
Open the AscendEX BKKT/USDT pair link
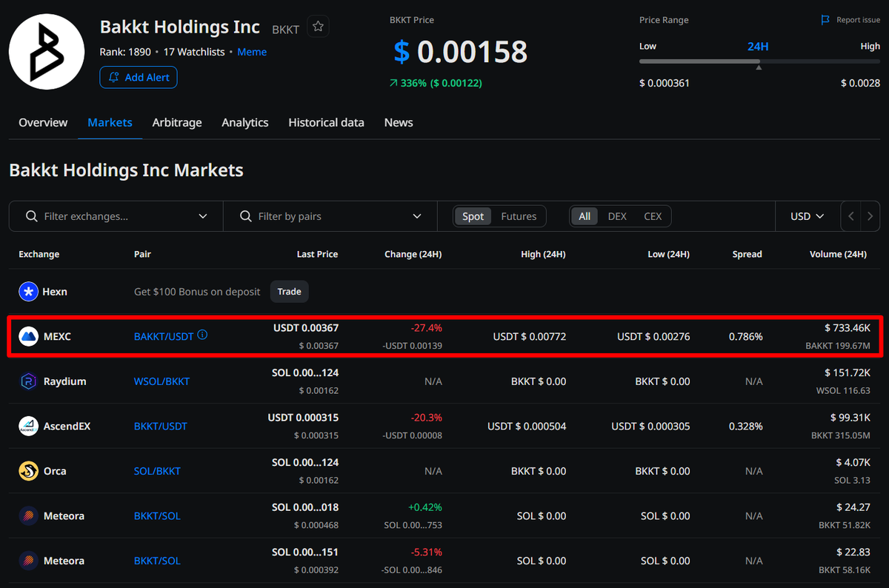pos(161,427)
